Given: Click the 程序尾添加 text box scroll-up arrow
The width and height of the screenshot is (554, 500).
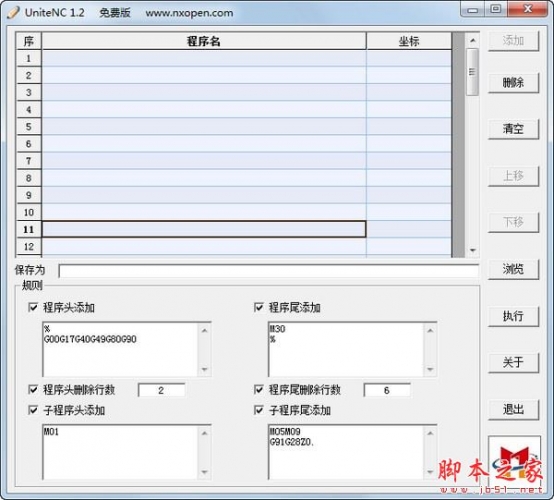Looking at the screenshot, I should click(x=430, y=330).
